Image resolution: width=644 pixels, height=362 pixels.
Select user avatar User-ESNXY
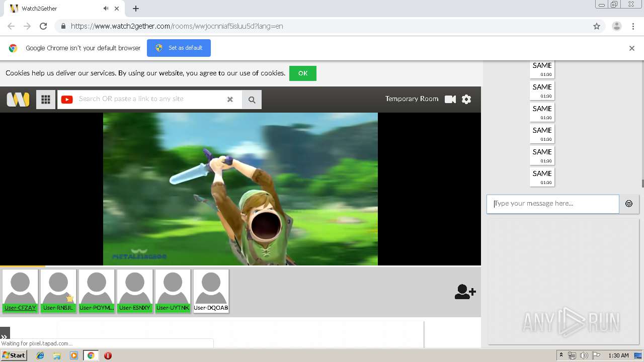pyautogui.click(x=135, y=291)
